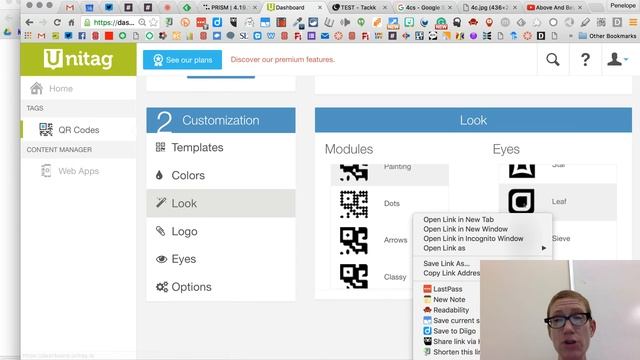Bookmark page with star icon
Image resolution: width=640 pixels, height=360 pixels.
coord(153,22)
